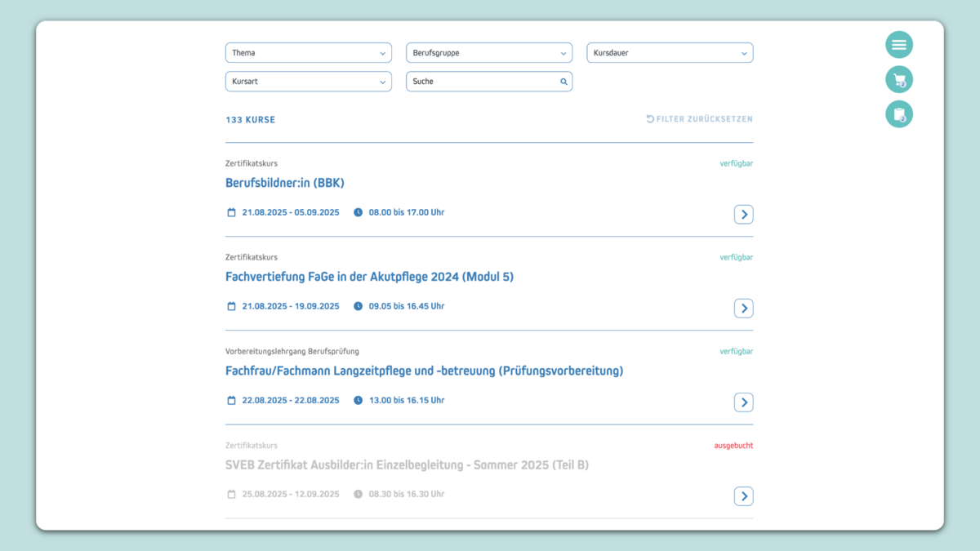Click the clipboard round icon

pyautogui.click(x=899, y=114)
